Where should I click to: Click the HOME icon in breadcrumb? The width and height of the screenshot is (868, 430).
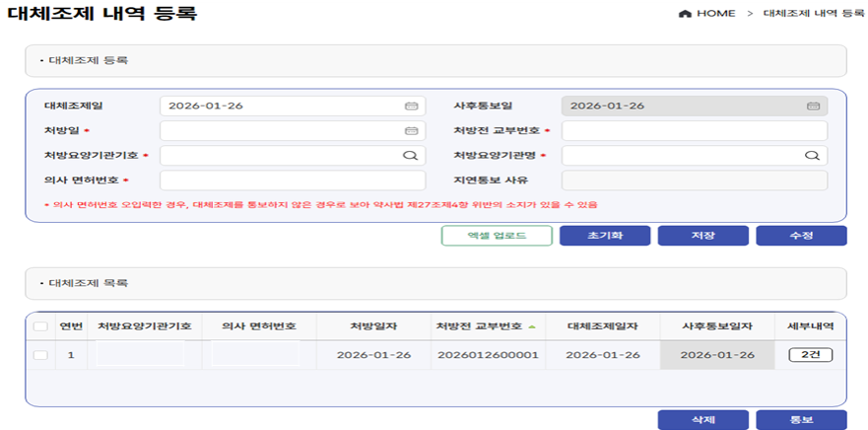coord(686,14)
